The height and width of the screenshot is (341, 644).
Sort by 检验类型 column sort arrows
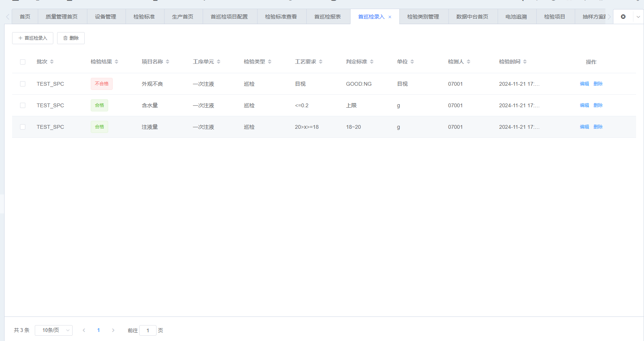270,62
